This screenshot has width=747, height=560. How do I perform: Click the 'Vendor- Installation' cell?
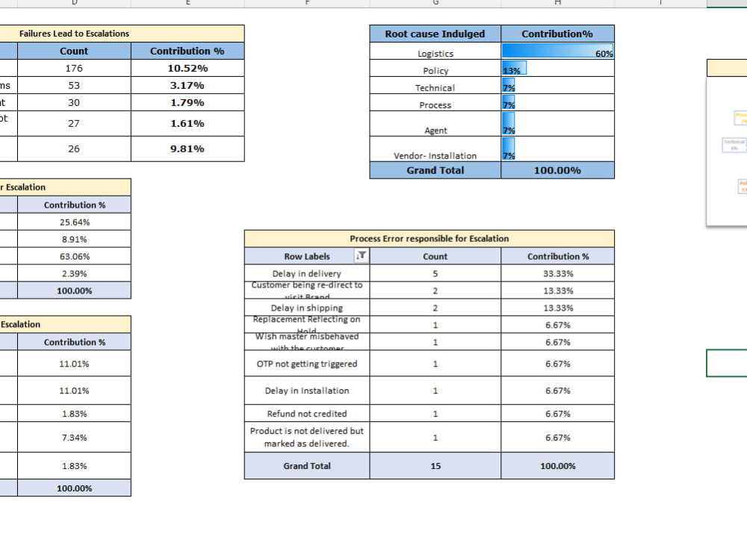[435, 149]
